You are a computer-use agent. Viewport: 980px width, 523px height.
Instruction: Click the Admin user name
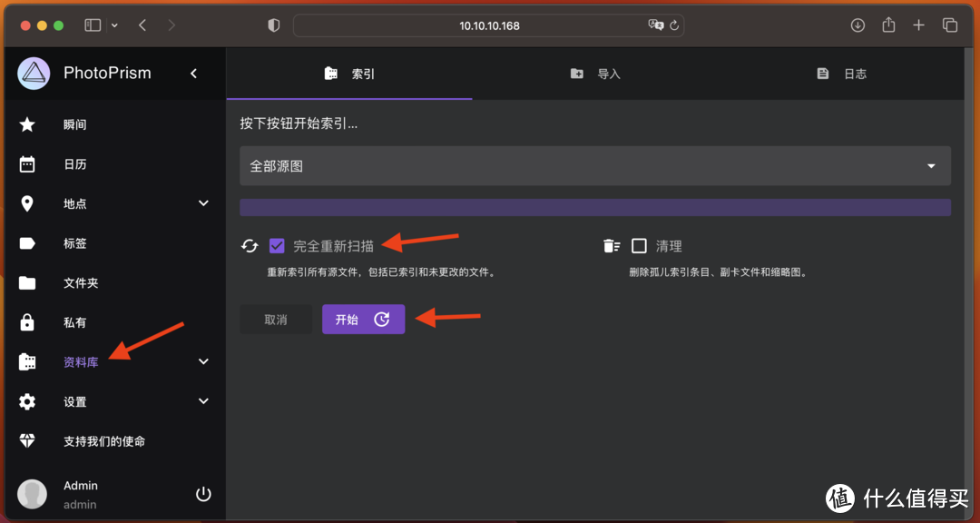(81, 486)
